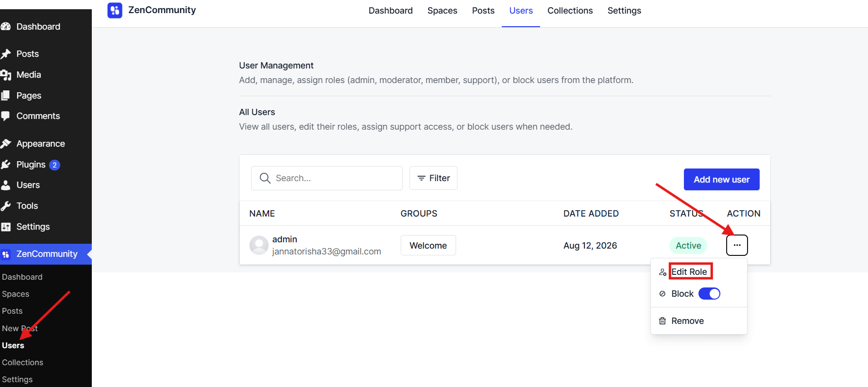Click the Add new user button
868x387 pixels.
pos(722,180)
